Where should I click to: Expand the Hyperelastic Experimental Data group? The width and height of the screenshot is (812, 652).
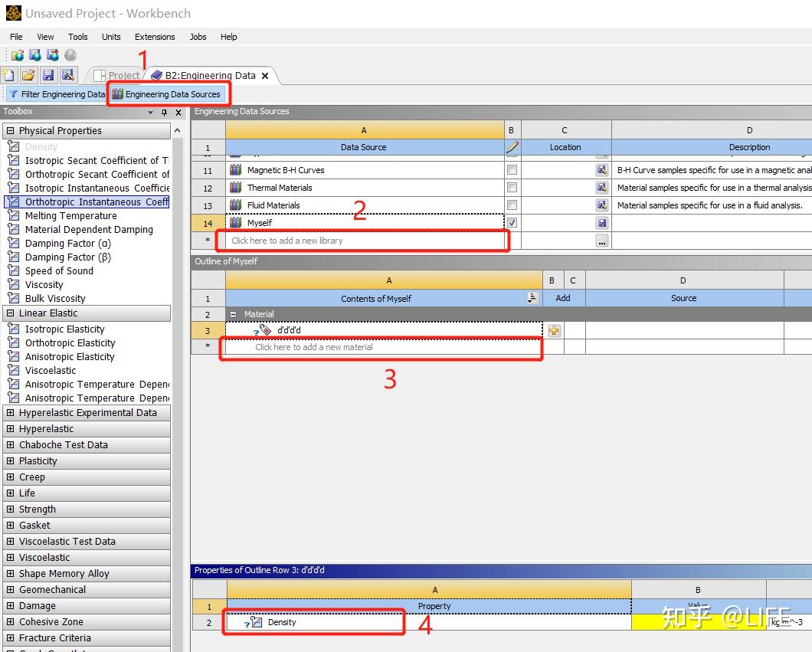pyautogui.click(x=11, y=413)
